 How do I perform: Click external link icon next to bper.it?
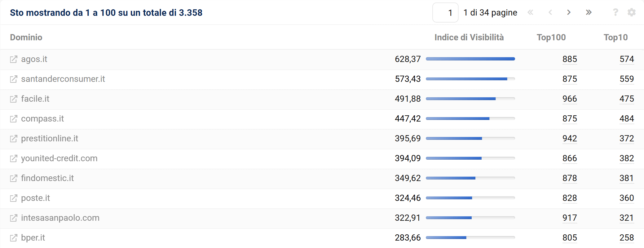[13, 238]
